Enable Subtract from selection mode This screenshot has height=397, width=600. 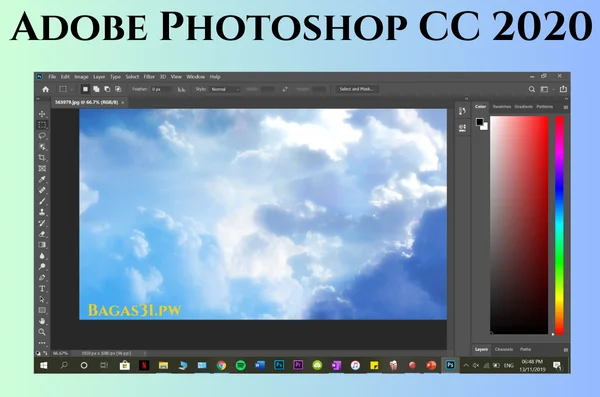pos(107,89)
